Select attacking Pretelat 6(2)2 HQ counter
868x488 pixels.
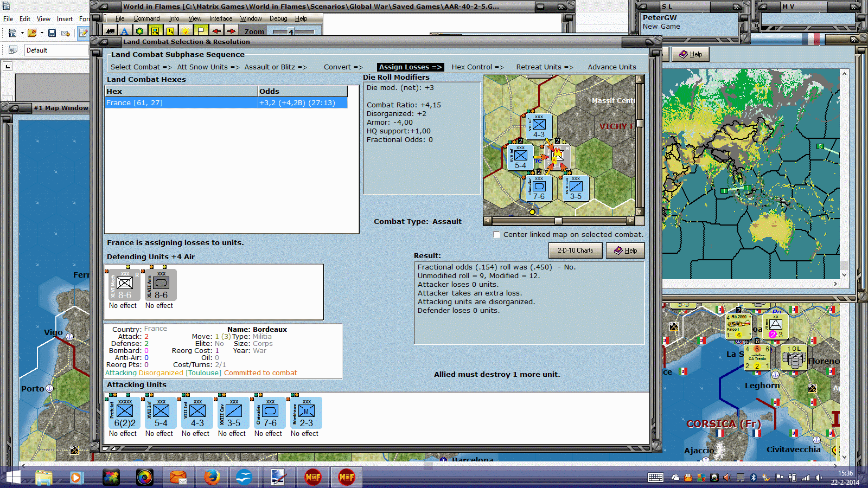pos(125,413)
